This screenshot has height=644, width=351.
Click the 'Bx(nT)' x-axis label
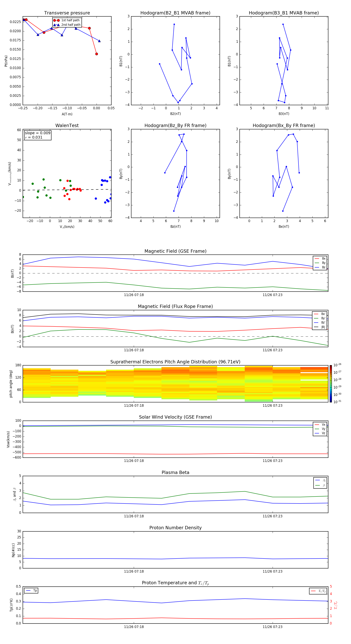pyautogui.click(x=284, y=227)
